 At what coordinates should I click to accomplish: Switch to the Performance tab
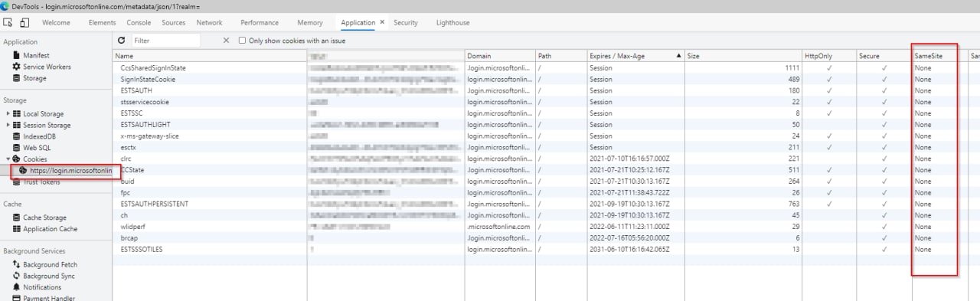260,23
